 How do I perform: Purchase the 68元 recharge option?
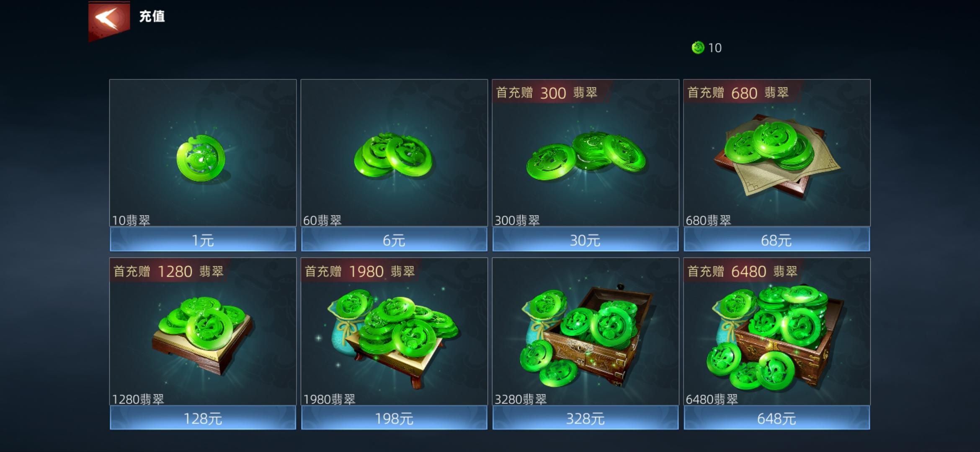[777, 240]
